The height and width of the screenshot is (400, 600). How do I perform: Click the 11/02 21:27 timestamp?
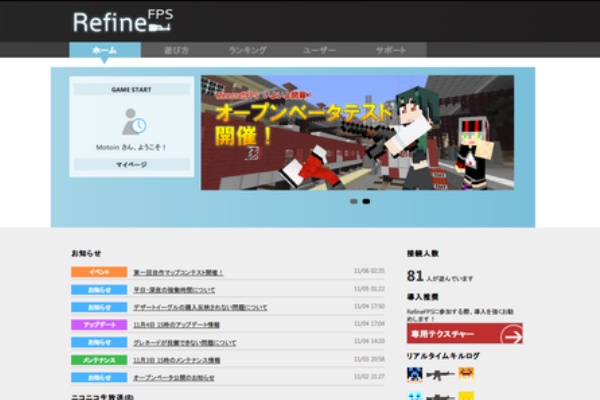[369, 377]
